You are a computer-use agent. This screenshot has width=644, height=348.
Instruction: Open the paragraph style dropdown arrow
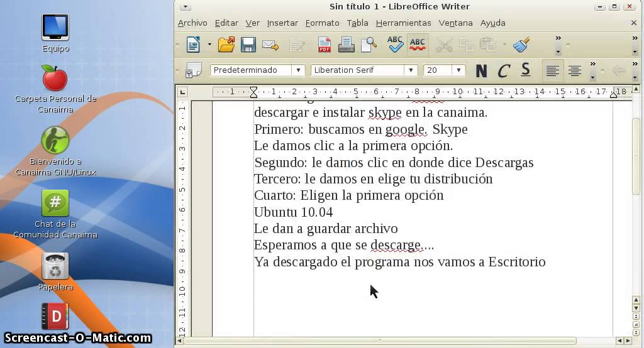click(298, 70)
